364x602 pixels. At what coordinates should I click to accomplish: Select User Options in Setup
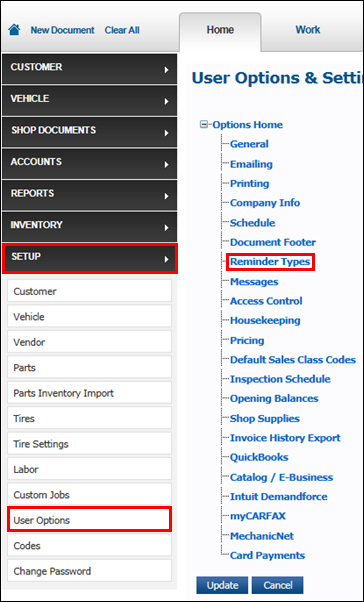click(89, 520)
